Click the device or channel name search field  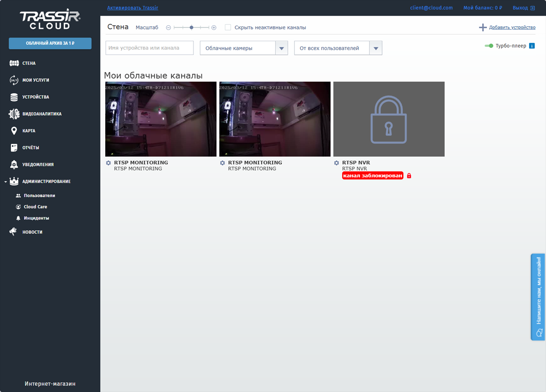[x=149, y=48]
